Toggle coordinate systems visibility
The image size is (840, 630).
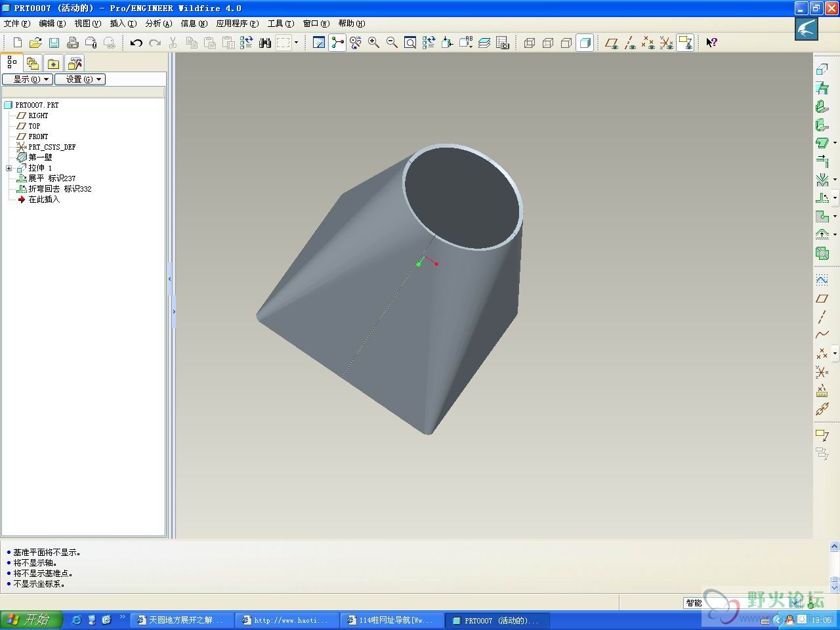click(x=667, y=43)
